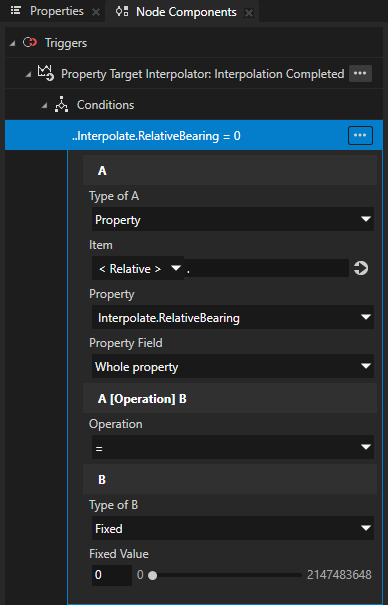Collapse the Property Target Interpolator trigger
Image resolution: width=388 pixels, height=605 pixels.
28,74
